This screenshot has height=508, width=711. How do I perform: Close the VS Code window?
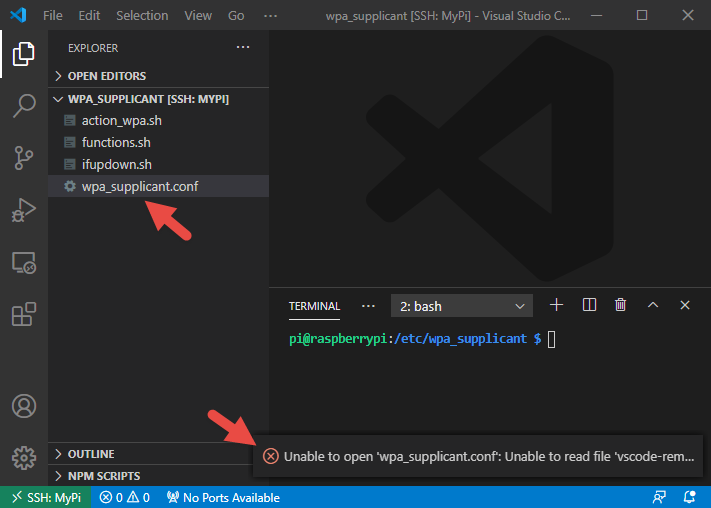click(x=687, y=15)
